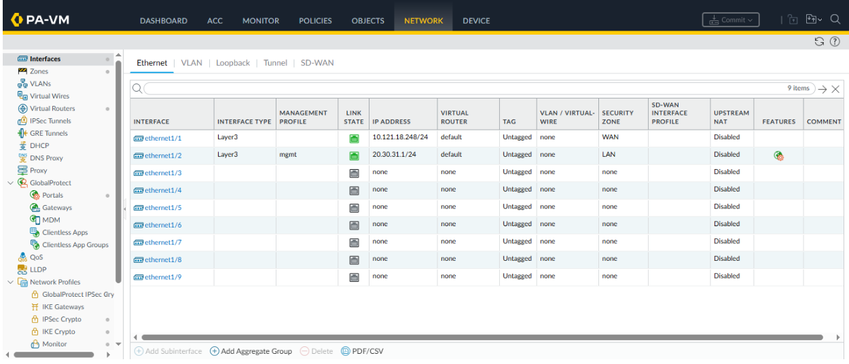Click Add Aggregate Group button
The height and width of the screenshot is (364, 849).
click(251, 352)
